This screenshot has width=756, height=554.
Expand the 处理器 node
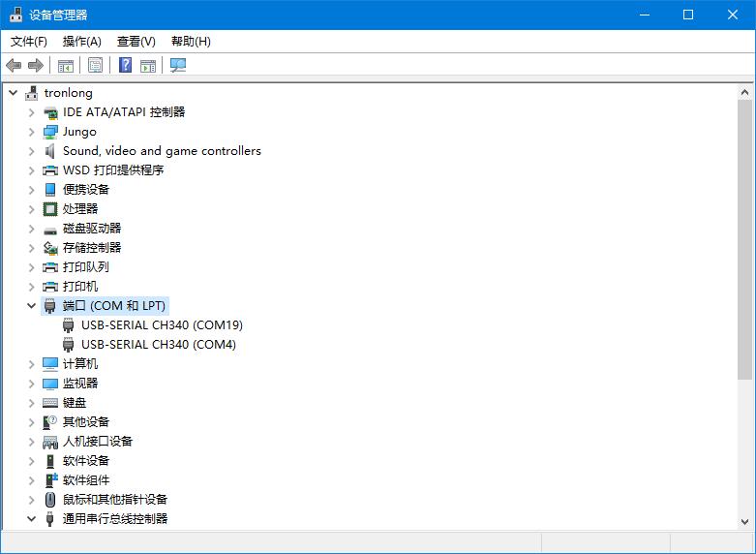tap(31, 209)
